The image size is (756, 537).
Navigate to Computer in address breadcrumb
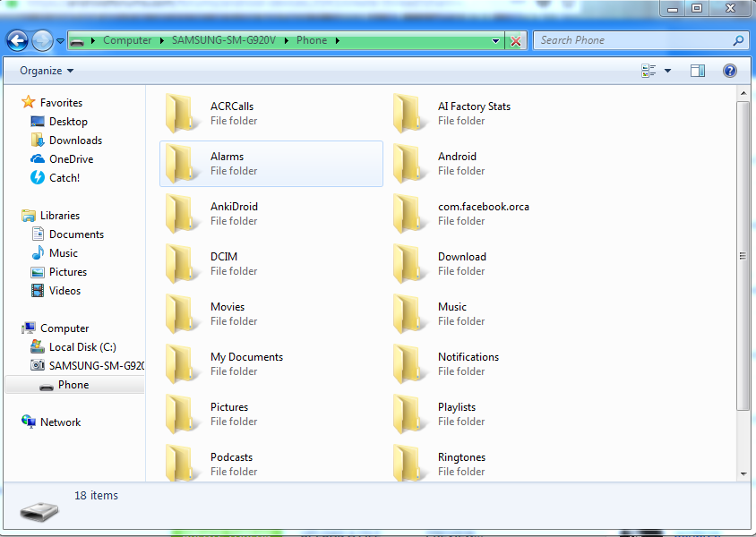pos(127,40)
